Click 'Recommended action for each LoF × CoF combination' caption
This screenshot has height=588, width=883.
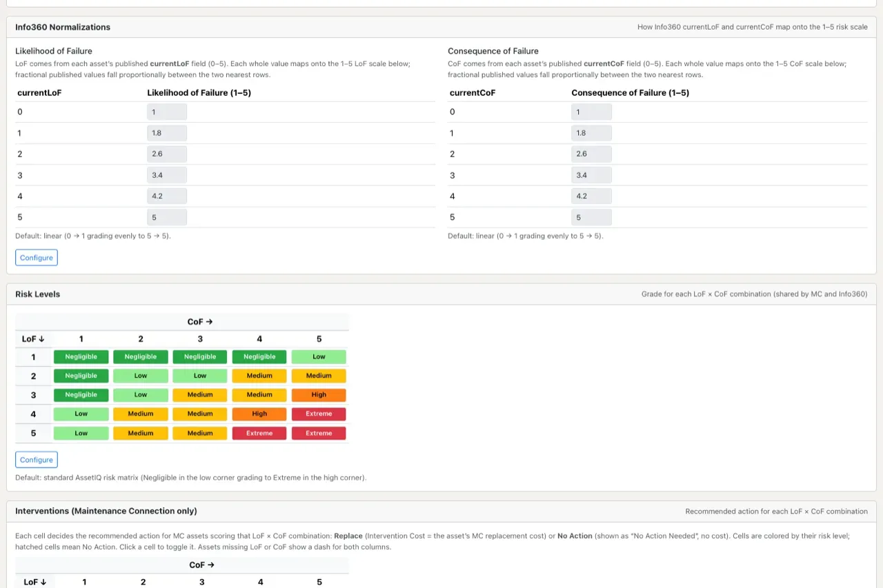(x=777, y=511)
